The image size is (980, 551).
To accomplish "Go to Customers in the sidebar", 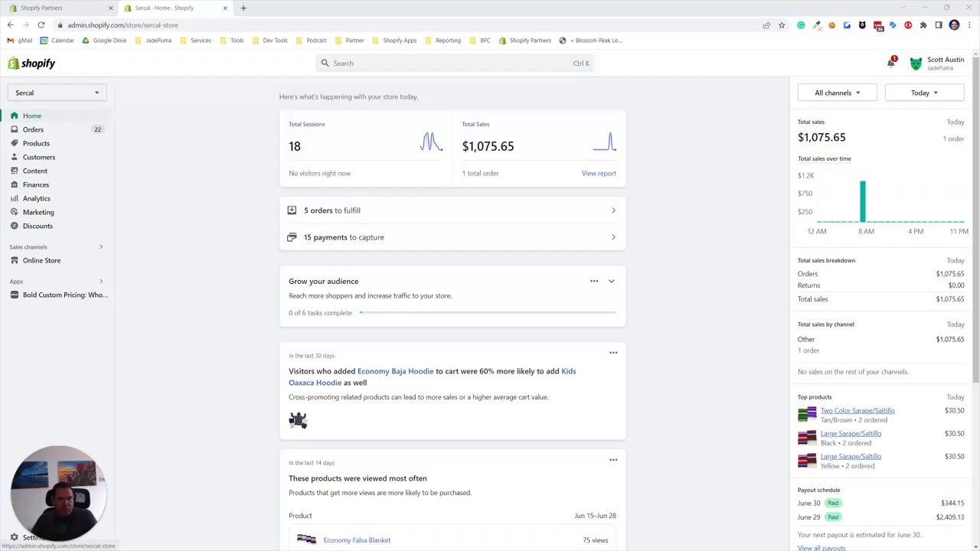I will point(39,157).
